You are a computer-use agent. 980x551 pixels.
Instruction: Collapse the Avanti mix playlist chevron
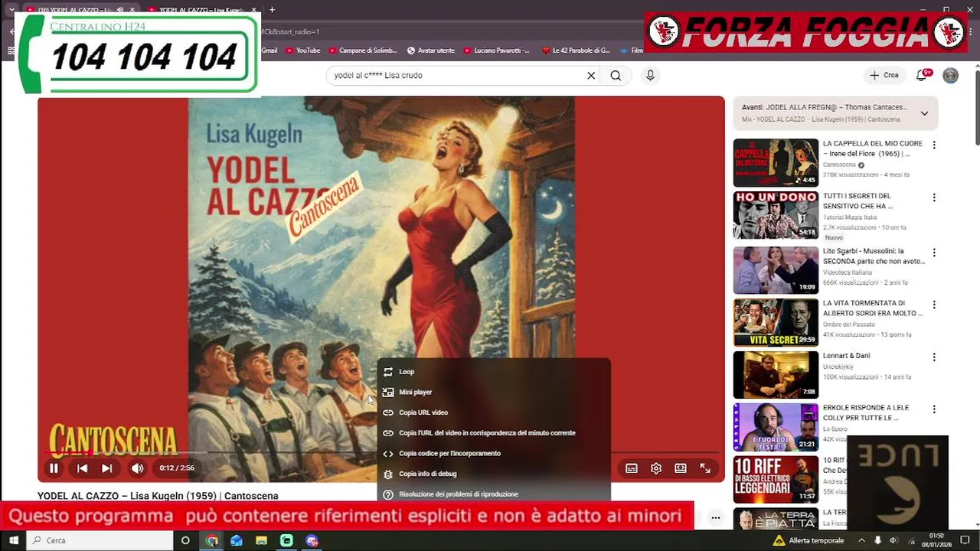[924, 113]
